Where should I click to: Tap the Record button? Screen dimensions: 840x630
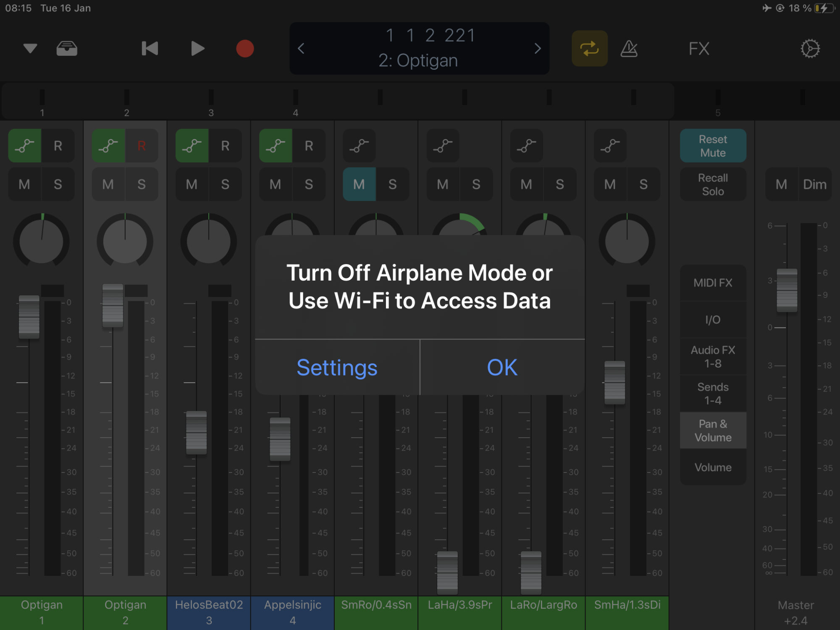(x=245, y=49)
